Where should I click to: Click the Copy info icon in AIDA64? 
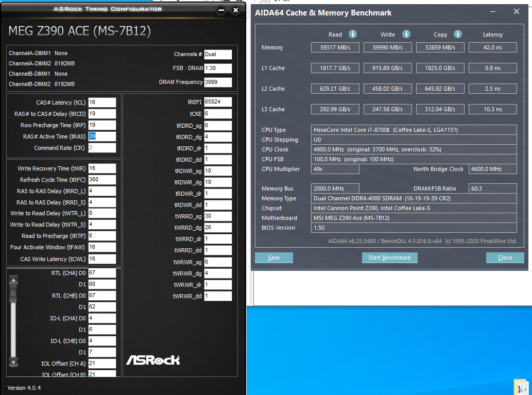(x=458, y=34)
